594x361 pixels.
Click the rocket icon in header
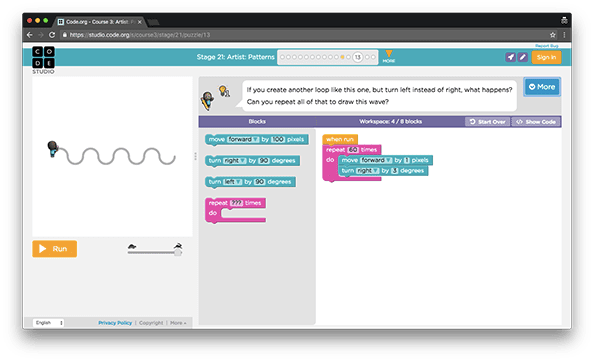[510, 57]
